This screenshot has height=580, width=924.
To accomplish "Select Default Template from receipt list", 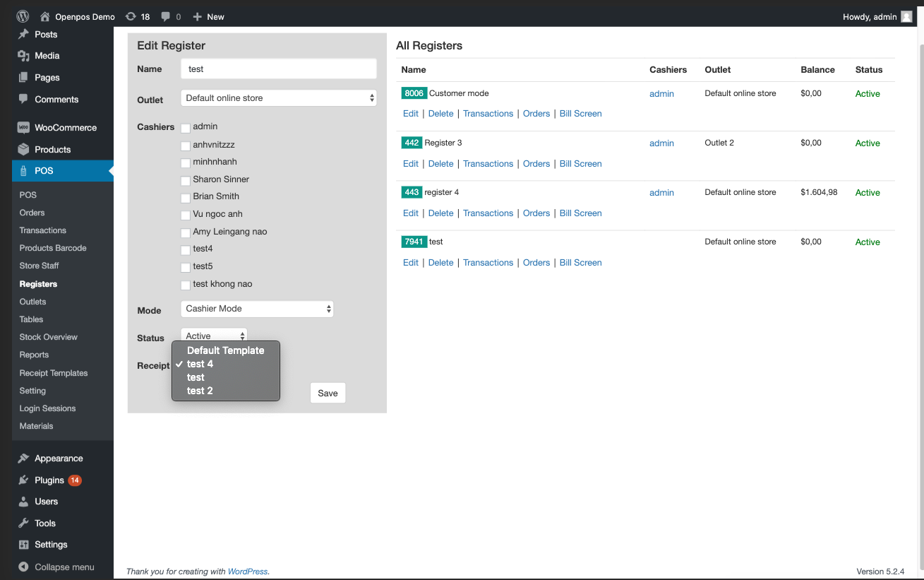I will (x=225, y=350).
